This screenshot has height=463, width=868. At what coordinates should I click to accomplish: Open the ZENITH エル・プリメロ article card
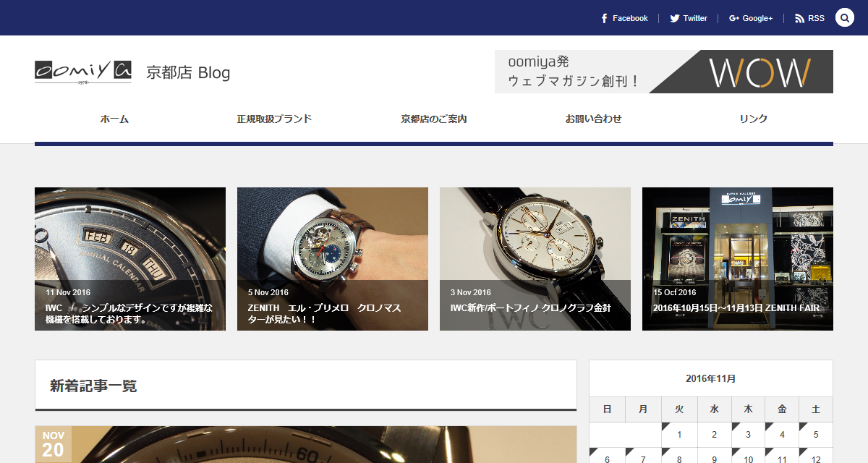[333, 259]
